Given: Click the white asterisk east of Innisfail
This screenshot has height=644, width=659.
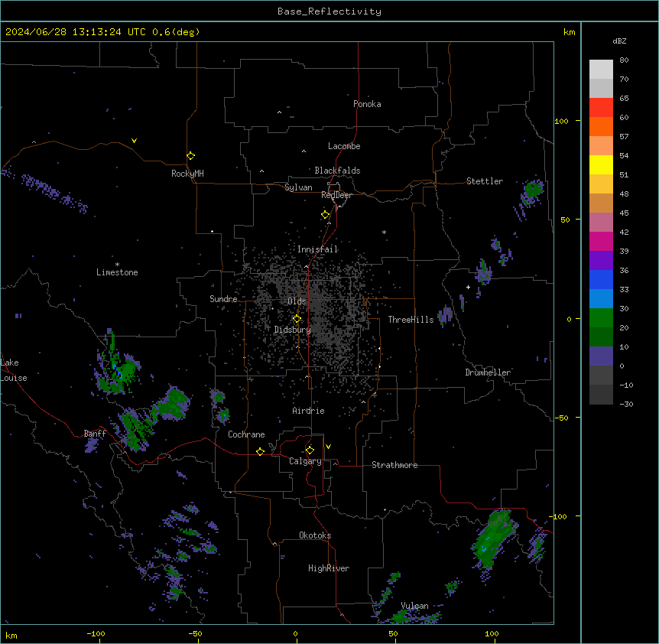Looking at the screenshot, I should point(384,232).
